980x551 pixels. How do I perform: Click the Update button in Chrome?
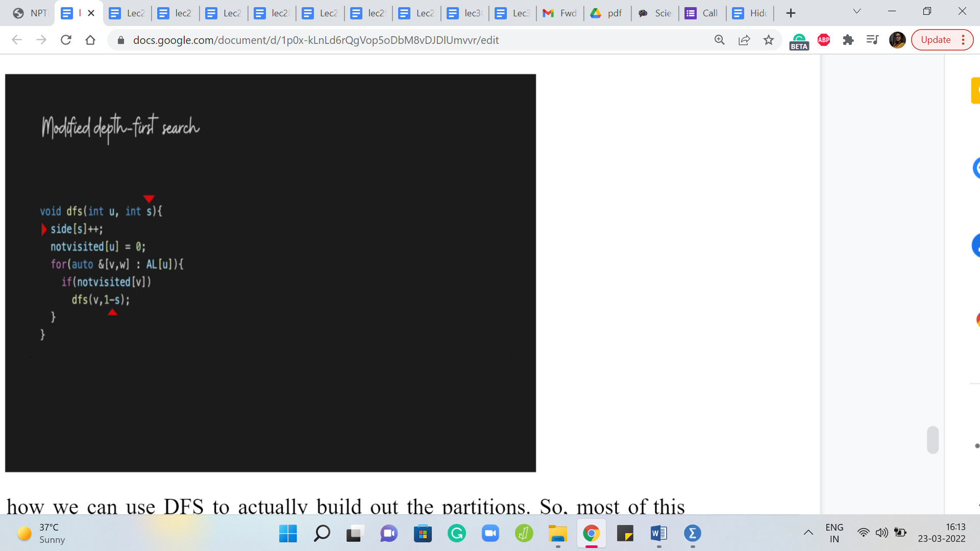pos(936,40)
